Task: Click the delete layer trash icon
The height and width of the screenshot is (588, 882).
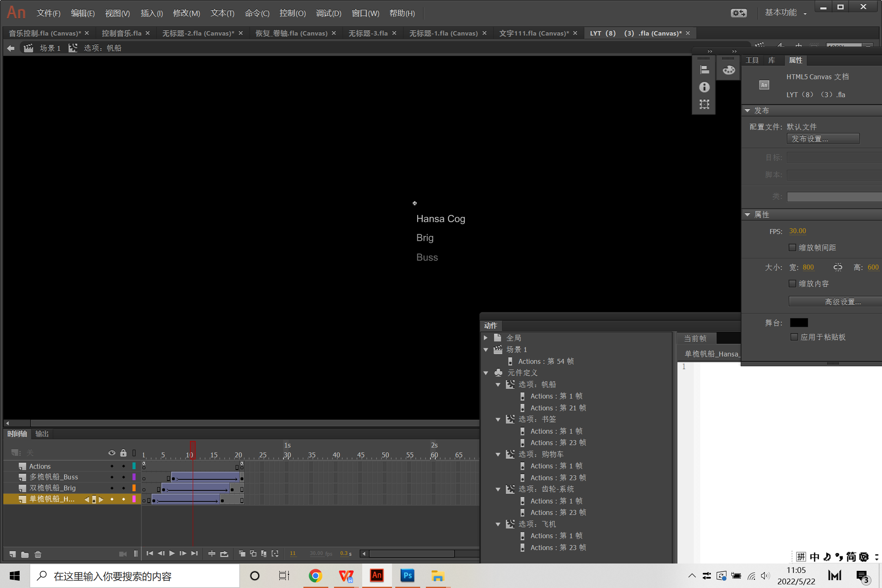Action: click(x=38, y=554)
